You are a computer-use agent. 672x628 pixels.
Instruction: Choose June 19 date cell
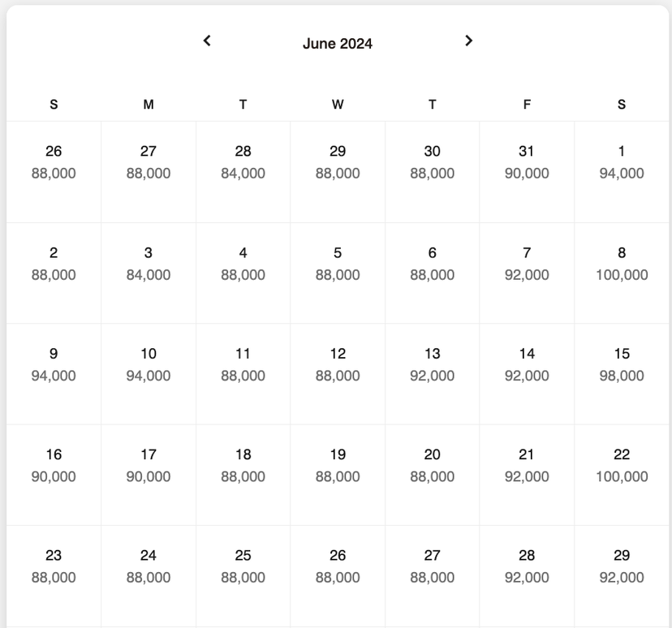coord(338,475)
